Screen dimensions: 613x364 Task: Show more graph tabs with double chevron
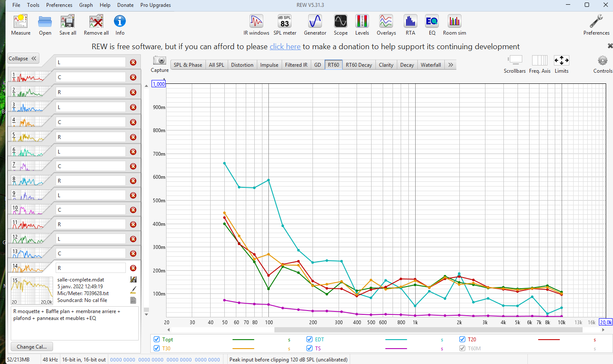[x=451, y=65]
